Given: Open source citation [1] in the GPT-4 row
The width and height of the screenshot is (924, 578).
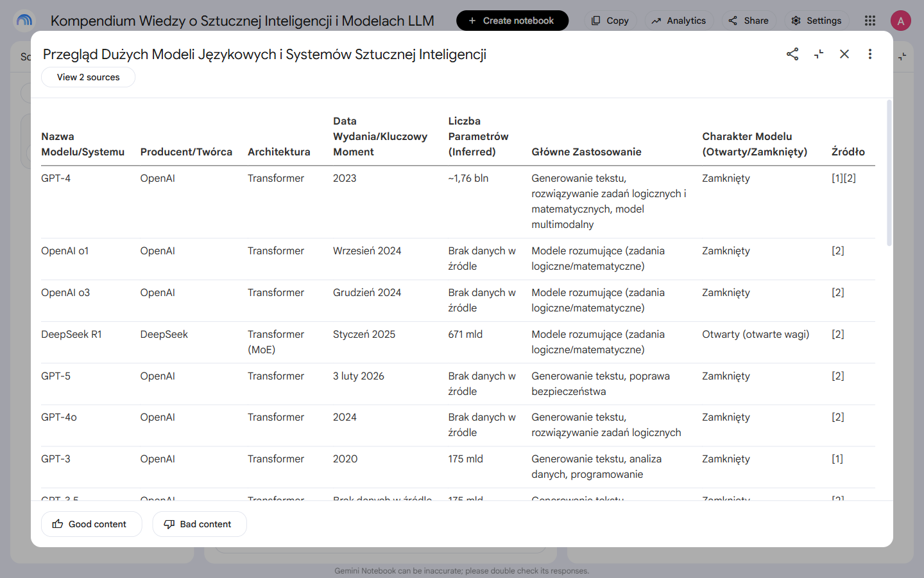Looking at the screenshot, I should coord(837,178).
